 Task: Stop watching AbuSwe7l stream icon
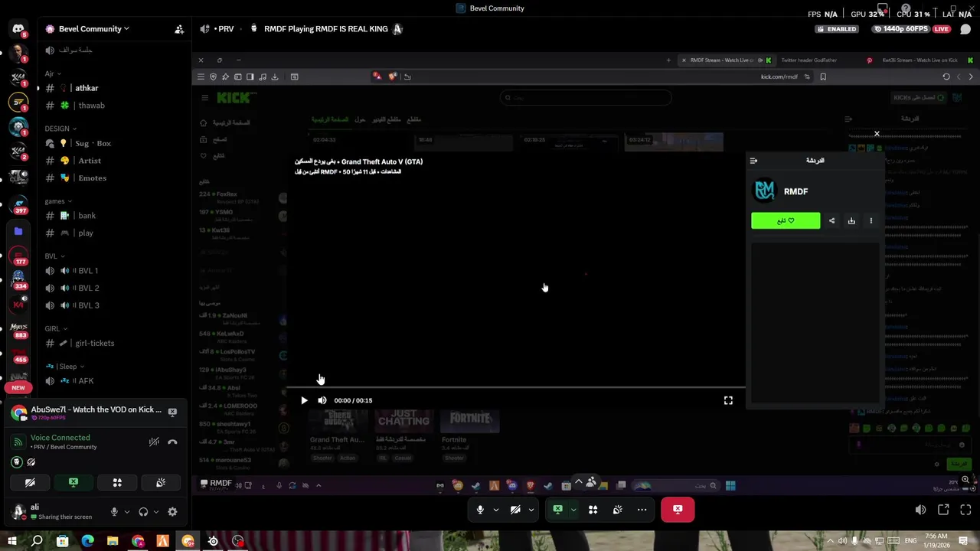[x=172, y=412]
